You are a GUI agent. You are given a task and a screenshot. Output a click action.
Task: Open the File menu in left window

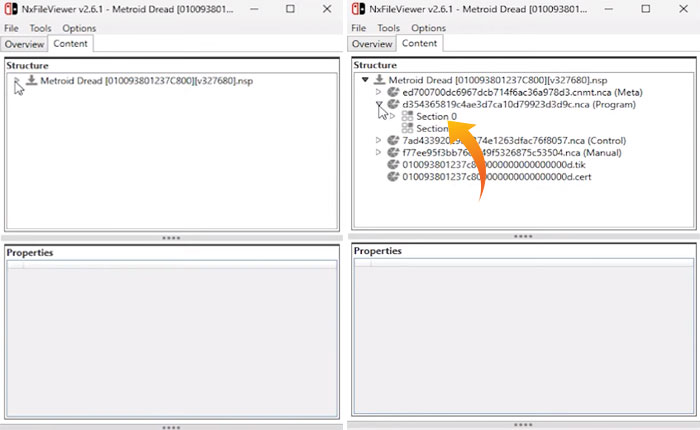point(11,28)
